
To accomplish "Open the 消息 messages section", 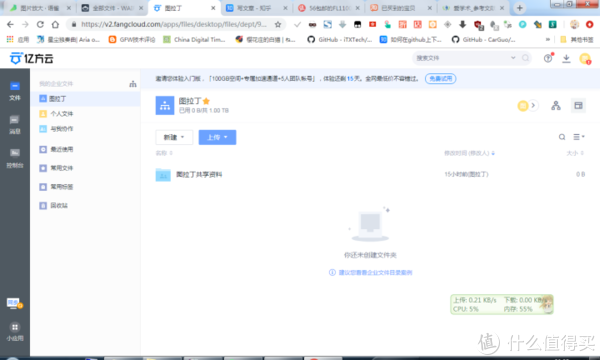I will [15, 125].
